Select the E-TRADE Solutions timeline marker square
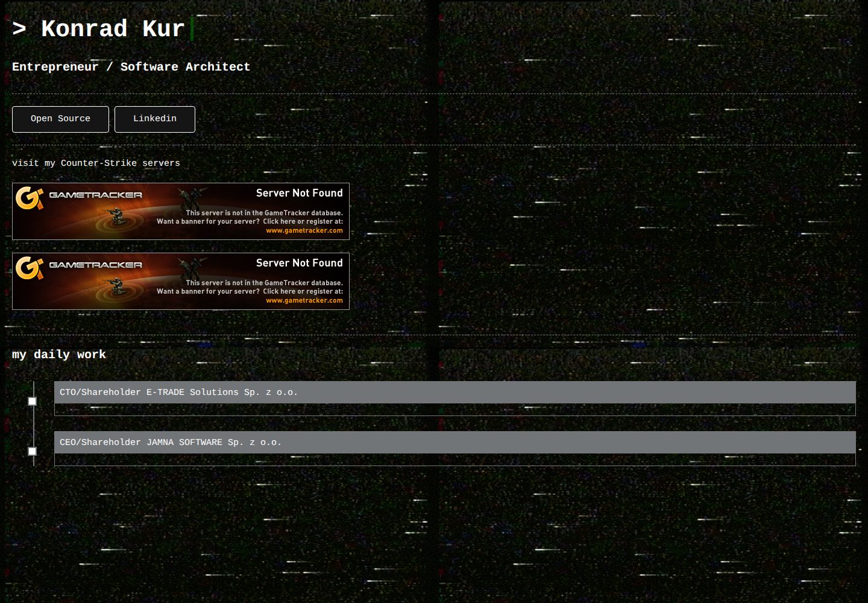Viewport: 868px width, 603px height. click(33, 401)
